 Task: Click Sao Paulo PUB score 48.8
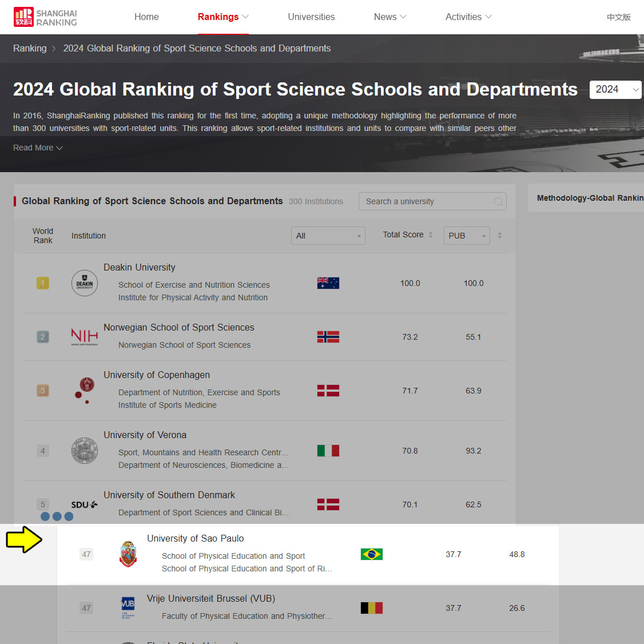(516, 554)
